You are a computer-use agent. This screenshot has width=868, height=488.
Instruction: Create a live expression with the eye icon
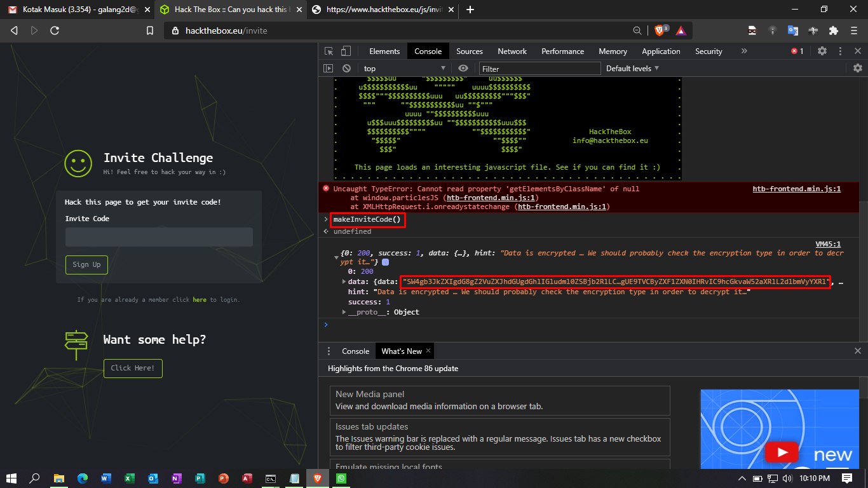(463, 68)
